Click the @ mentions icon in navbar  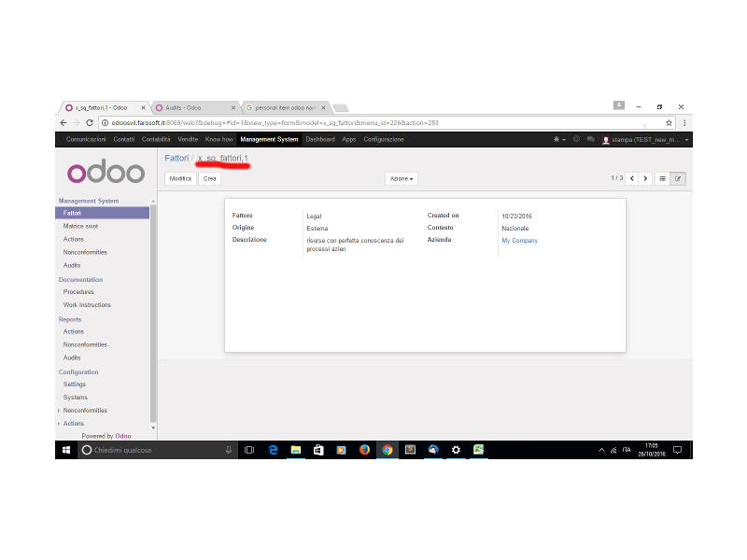pyautogui.click(x=576, y=139)
